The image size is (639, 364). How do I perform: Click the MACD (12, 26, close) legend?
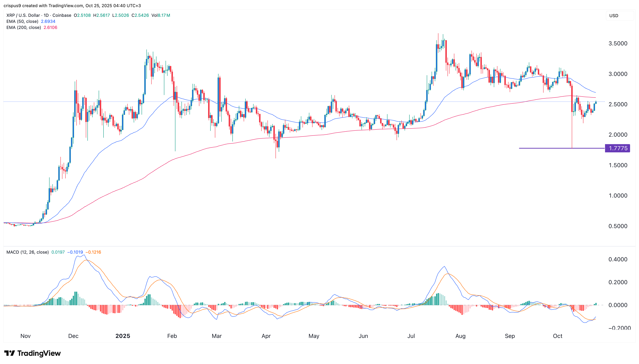pyautogui.click(x=28, y=252)
